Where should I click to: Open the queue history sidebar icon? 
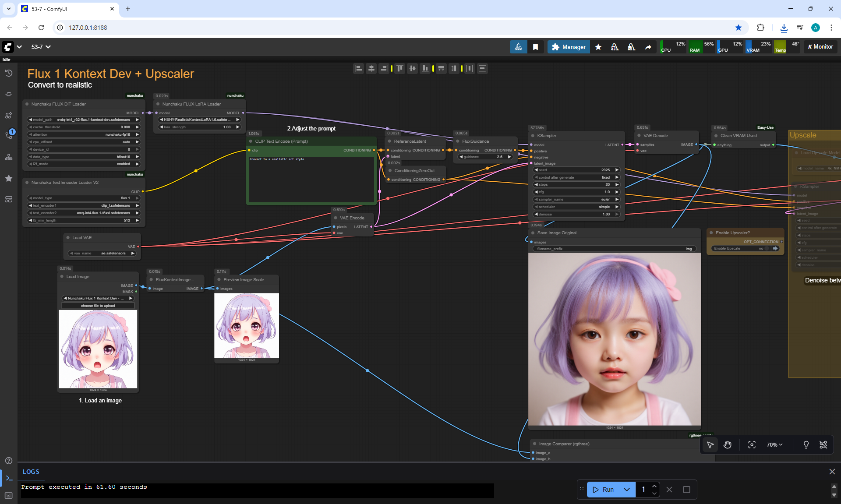click(9, 73)
